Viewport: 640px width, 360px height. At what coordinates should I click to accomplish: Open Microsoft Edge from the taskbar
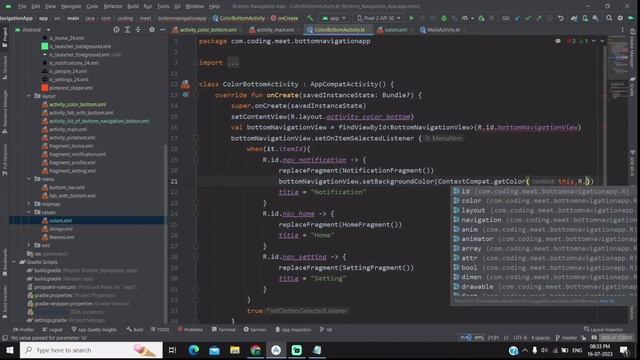pos(193,350)
